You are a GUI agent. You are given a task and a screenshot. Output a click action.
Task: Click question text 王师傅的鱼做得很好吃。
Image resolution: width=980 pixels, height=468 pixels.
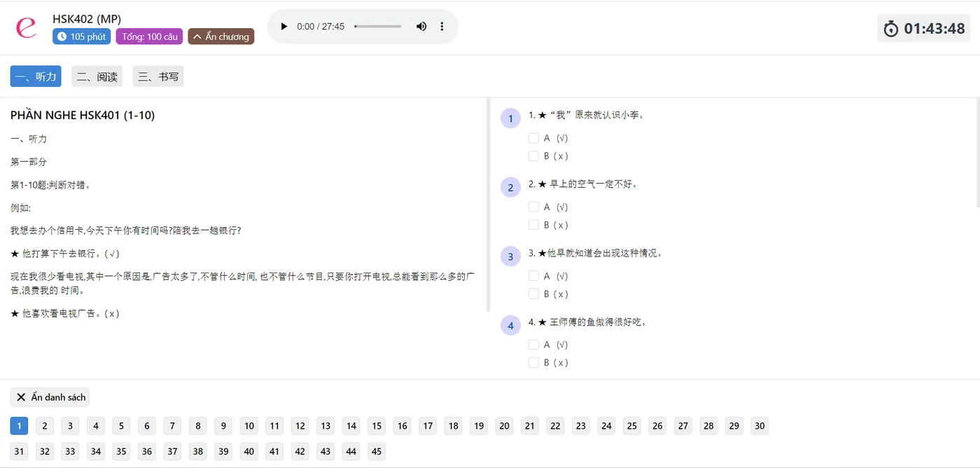pyautogui.click(x=598, y=322)
